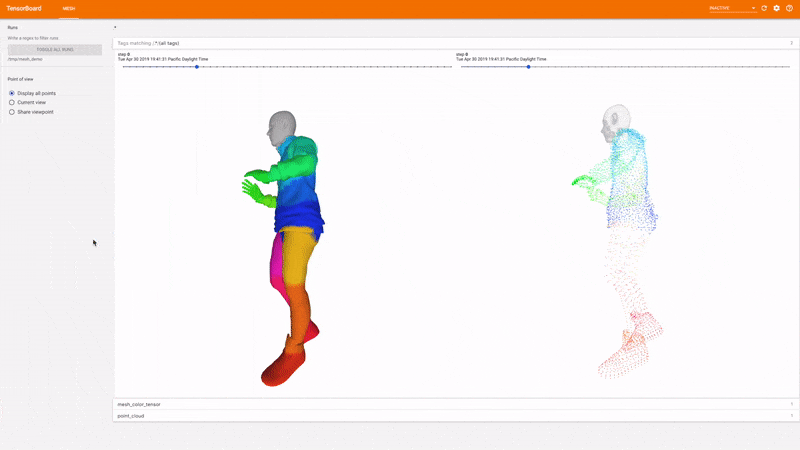
Task: Open the settings gear icon
Action: click(x=777, y=8)
